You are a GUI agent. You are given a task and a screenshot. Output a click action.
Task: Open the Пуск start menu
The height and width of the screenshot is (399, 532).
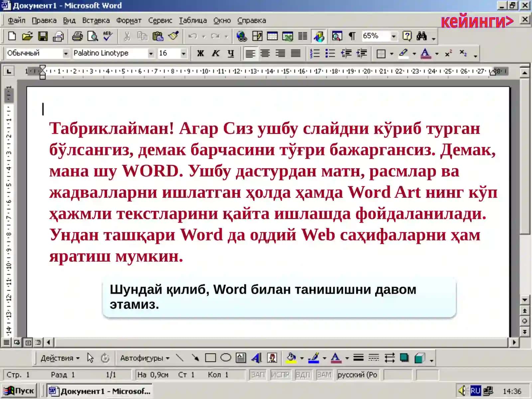[20, 391]
